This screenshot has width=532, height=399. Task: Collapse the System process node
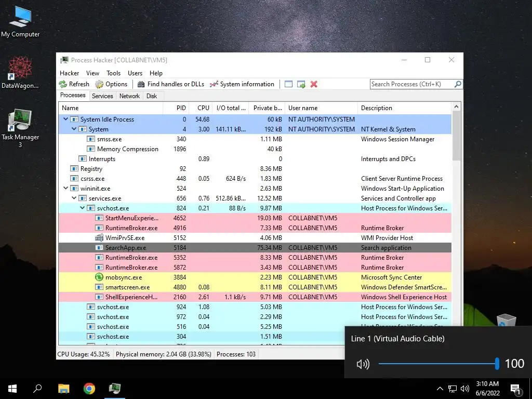pyautogui.click(x=74, y=129)
